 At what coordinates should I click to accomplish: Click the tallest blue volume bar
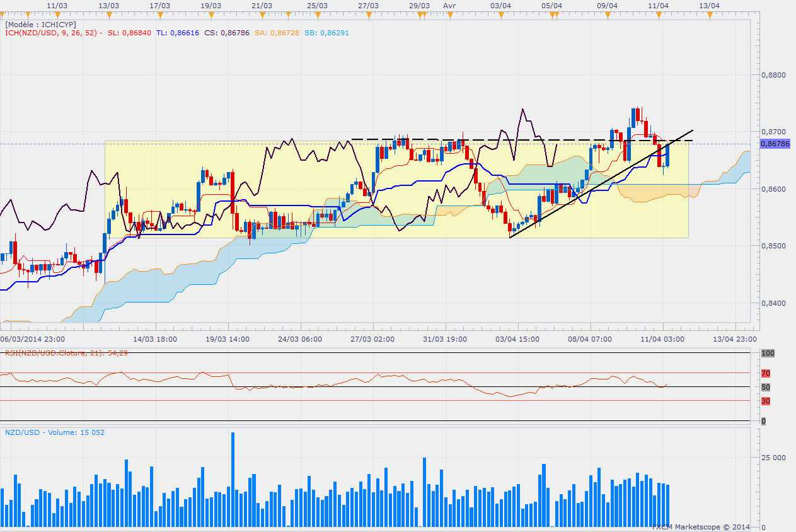233,479
